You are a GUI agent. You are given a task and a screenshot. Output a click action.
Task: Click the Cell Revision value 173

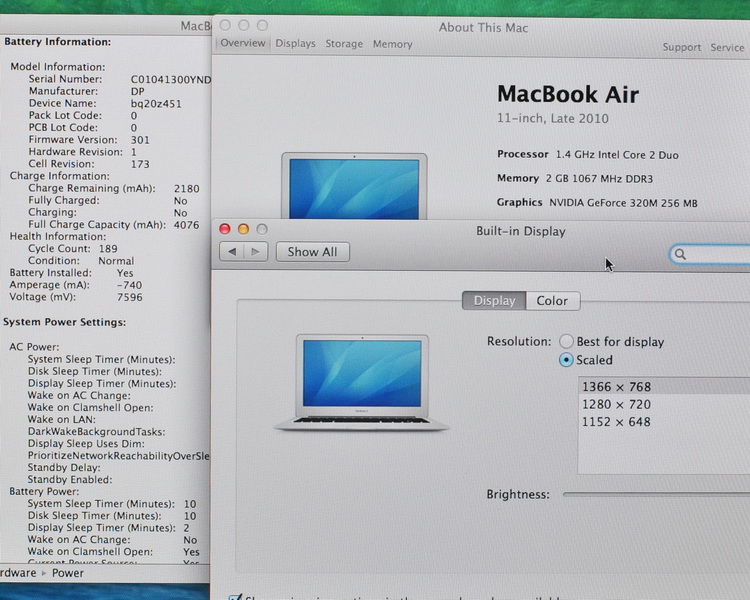[140, 164]
